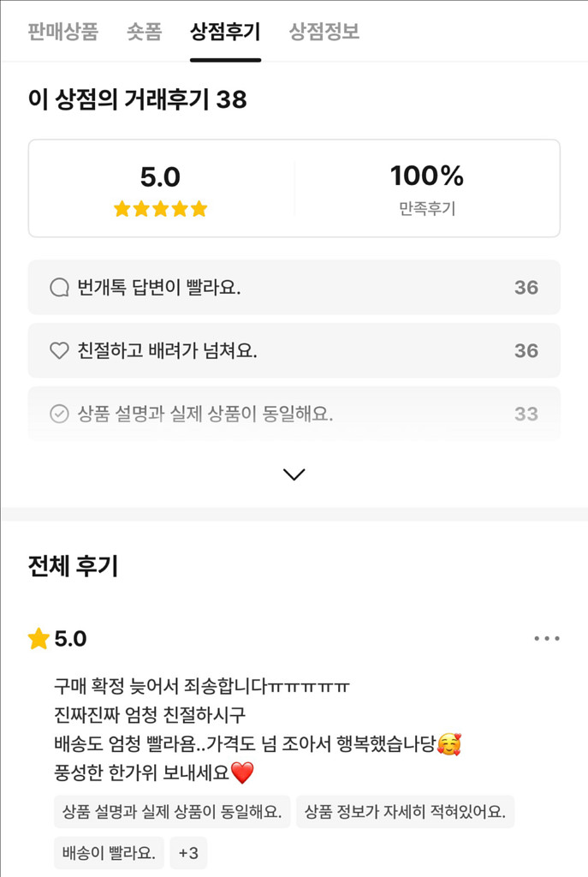Open the 숏폼 tab

coord(144,32)
